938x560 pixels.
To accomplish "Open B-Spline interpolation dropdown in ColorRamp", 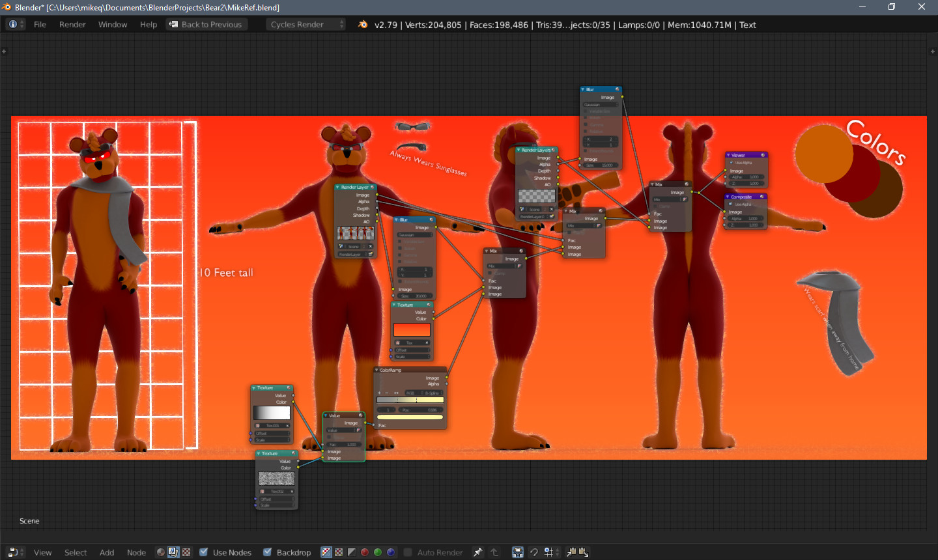I will pos(433,393).
